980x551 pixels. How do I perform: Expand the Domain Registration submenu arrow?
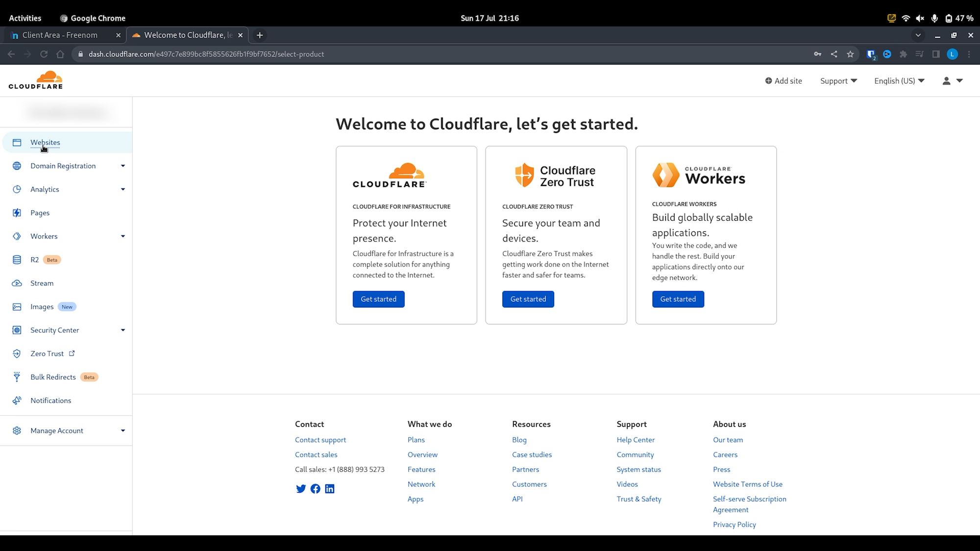click(x=123, y=166)
